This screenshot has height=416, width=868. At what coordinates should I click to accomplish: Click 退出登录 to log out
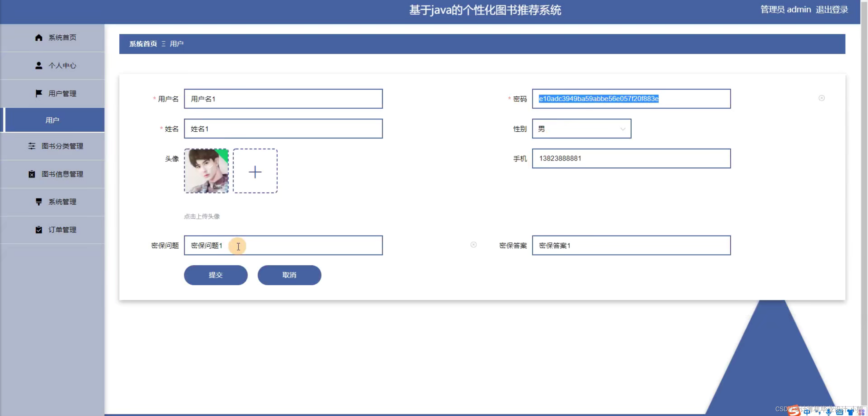[x=832, y=10]
